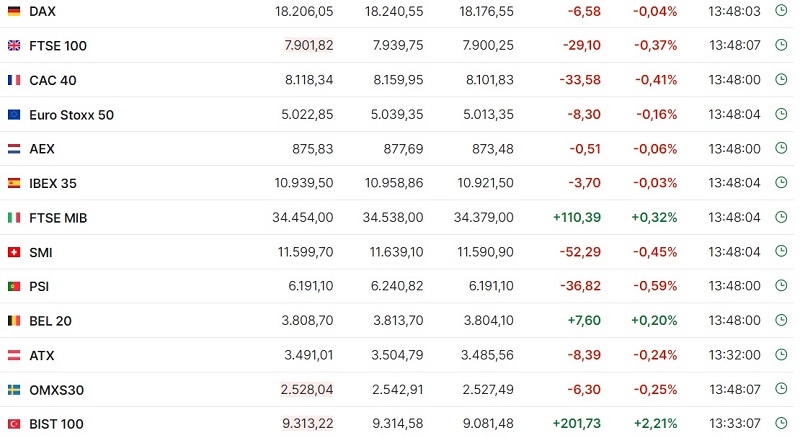This screenshot has width=800, height=438.
Task: Select the AEX index name
Action: 42,149
